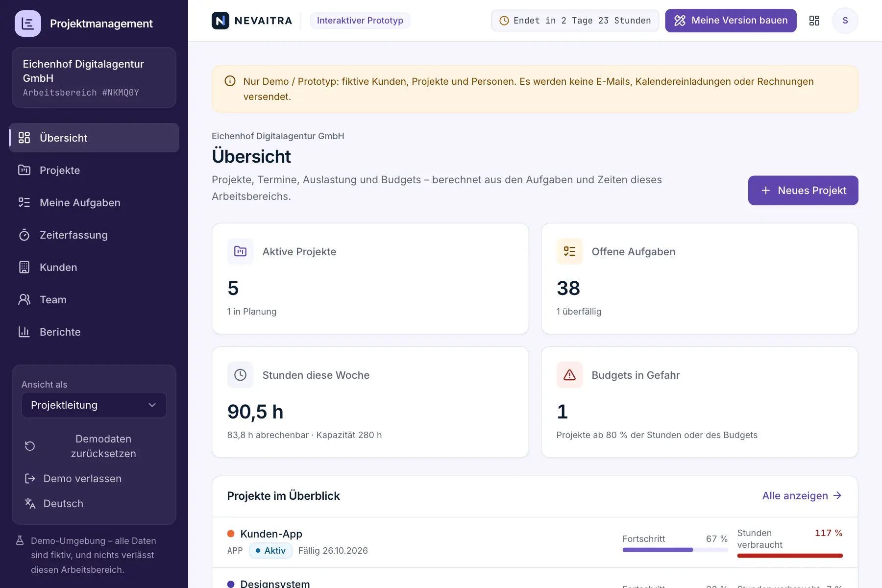Click the info icon in demo banner
Screen dimensions: 882x588
click(230, 81)
